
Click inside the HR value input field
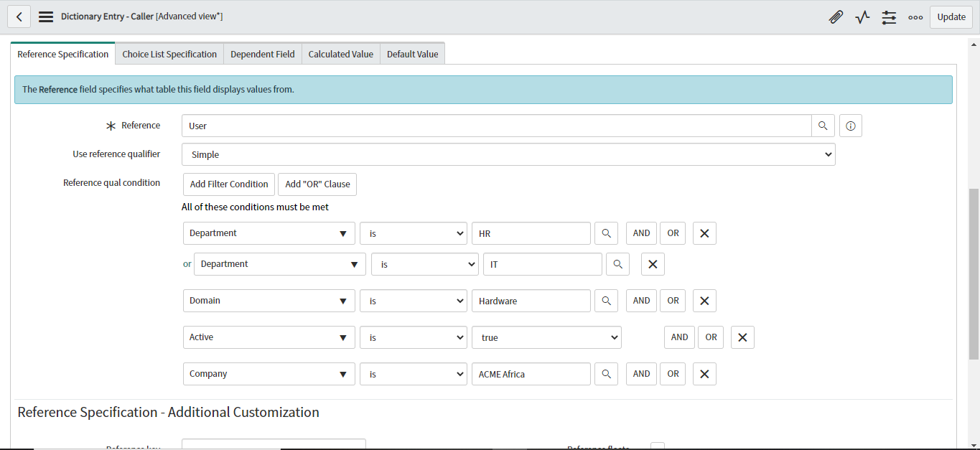point(531,233)
